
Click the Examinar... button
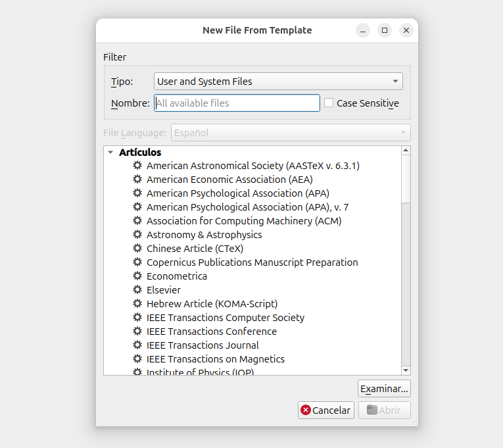(384, 389)
